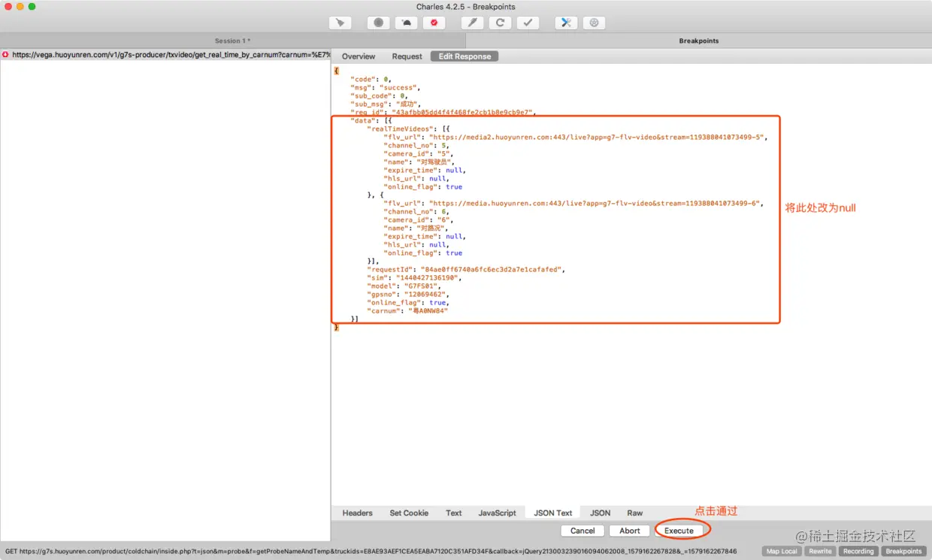Screen dimensions: 932x560
Task: Toggle Recording status button
Action: click(858, 551)
